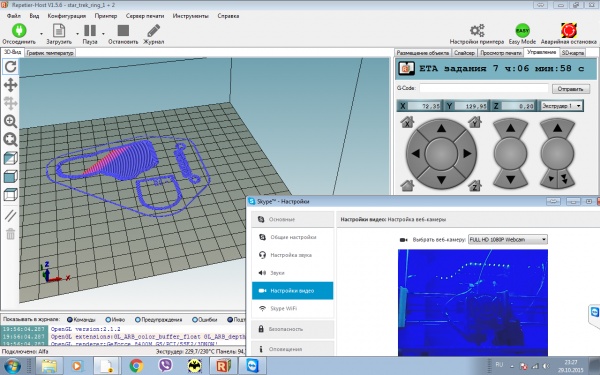600x375 pixels.
Task: Open the Файл menu
Action: click(14, 16)
